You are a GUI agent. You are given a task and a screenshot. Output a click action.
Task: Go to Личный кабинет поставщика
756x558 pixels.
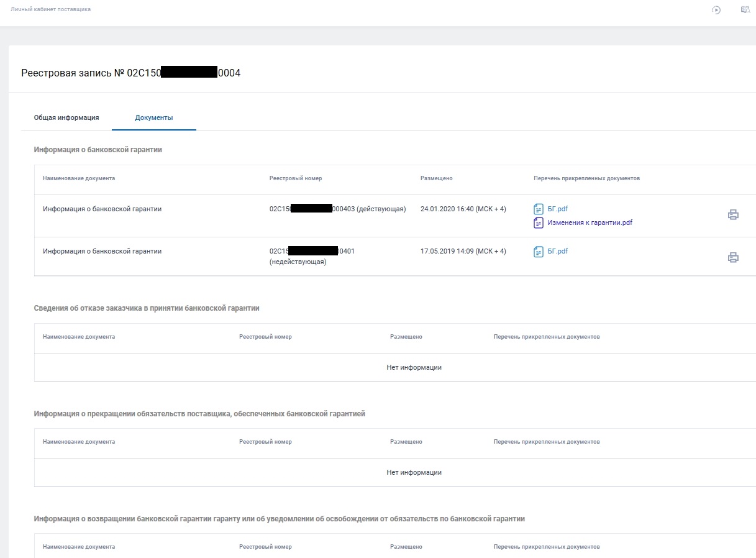click(51, 9)
